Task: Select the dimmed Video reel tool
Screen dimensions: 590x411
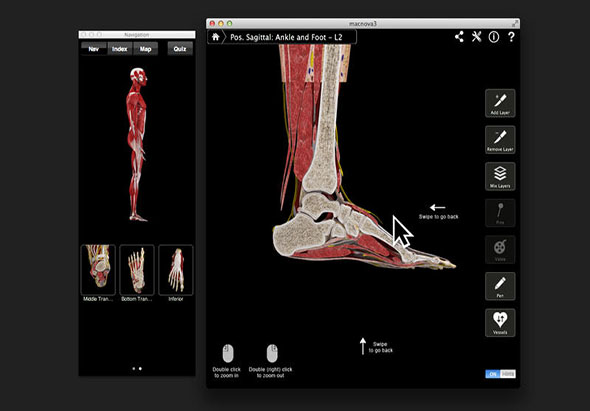Action: click(x=500, y=250)
